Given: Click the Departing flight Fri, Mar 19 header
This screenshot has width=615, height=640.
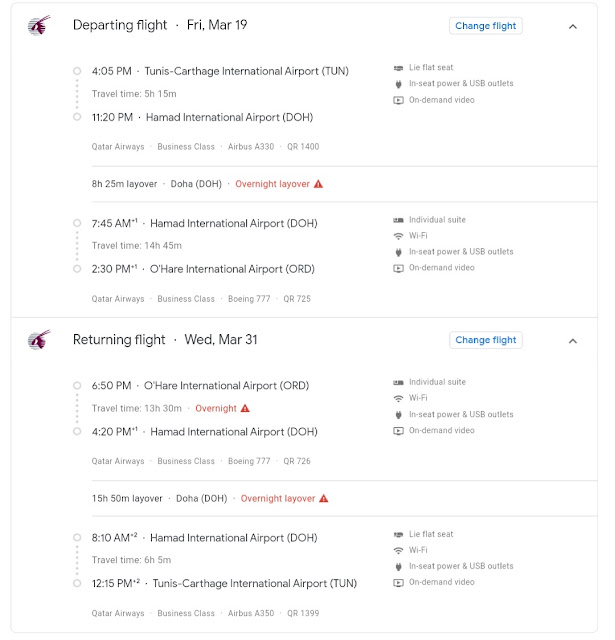Looking at the screenshot, I should (x=160, y=25).
